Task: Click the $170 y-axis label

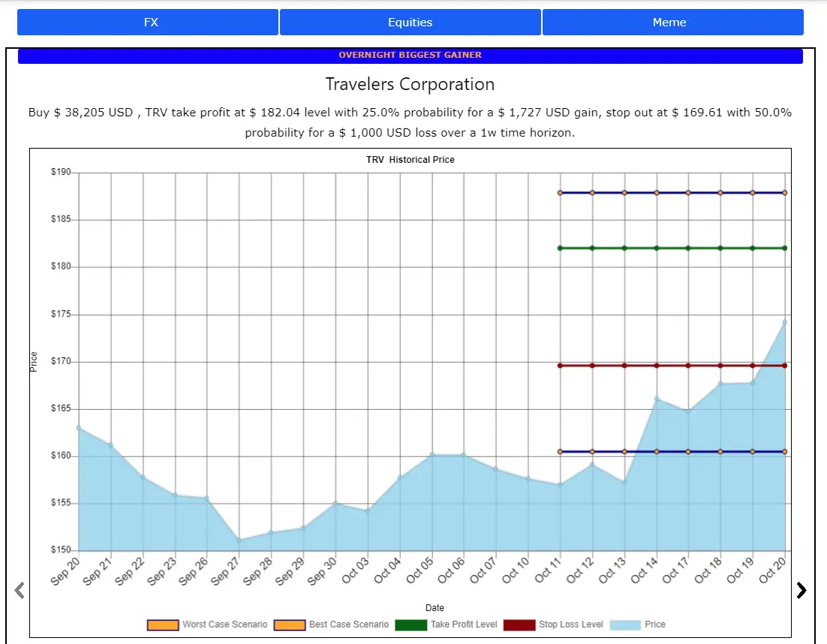Action: point(61,361)
